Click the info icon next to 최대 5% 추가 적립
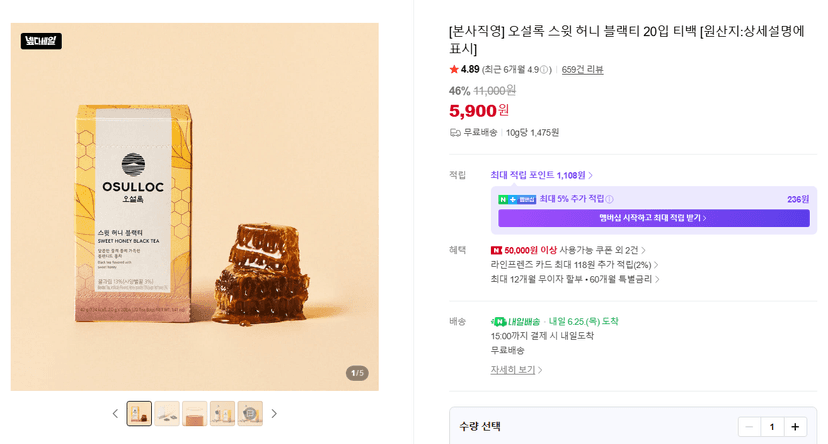The width and height of the screenshot is (828, 444). (609, 199)
